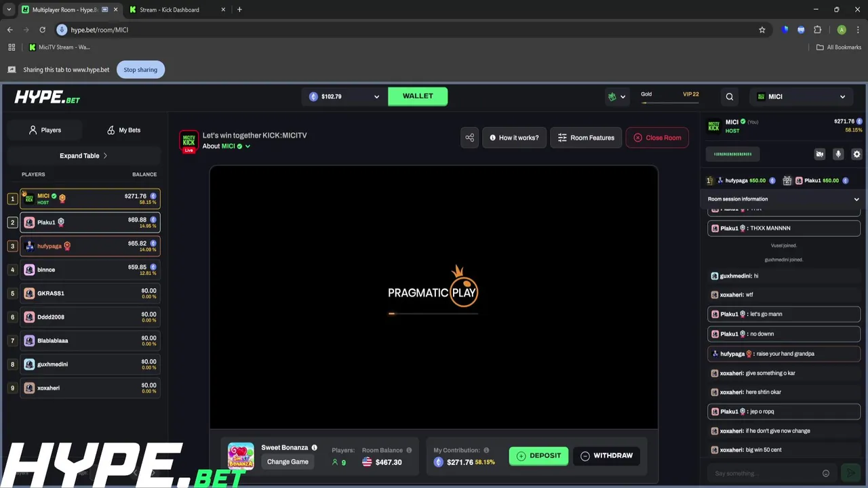868x488 pixels.
Task: Open a new browser tab
Action: pos(239,9)
